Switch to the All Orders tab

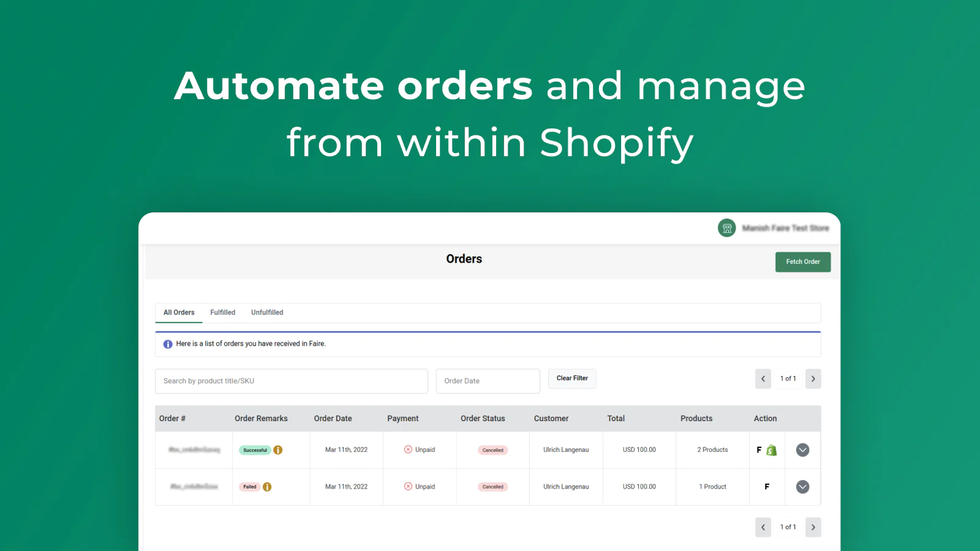(x=179, y=313)
